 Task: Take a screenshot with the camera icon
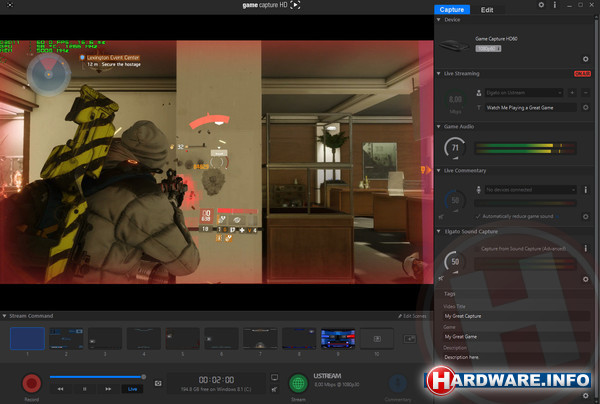point(158,383)
